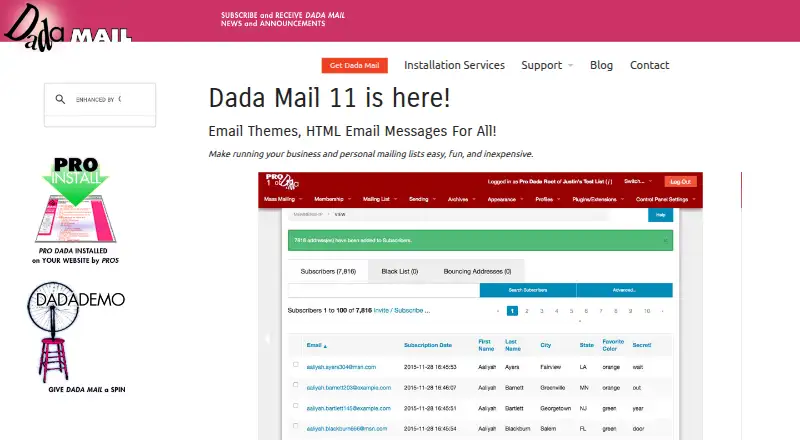The width and height of the screenshot is (800, 440).
Task: Sort by the First Name column
Action: pos(486,345)
